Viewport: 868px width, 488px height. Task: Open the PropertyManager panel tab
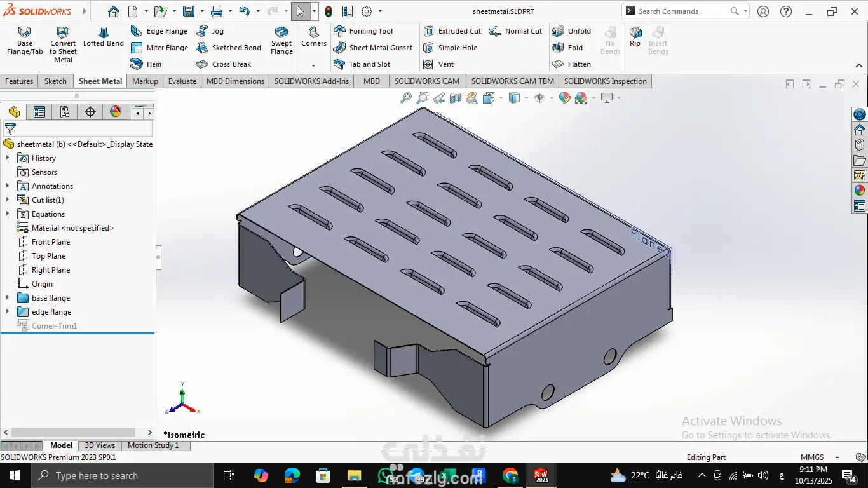point(39,112)
